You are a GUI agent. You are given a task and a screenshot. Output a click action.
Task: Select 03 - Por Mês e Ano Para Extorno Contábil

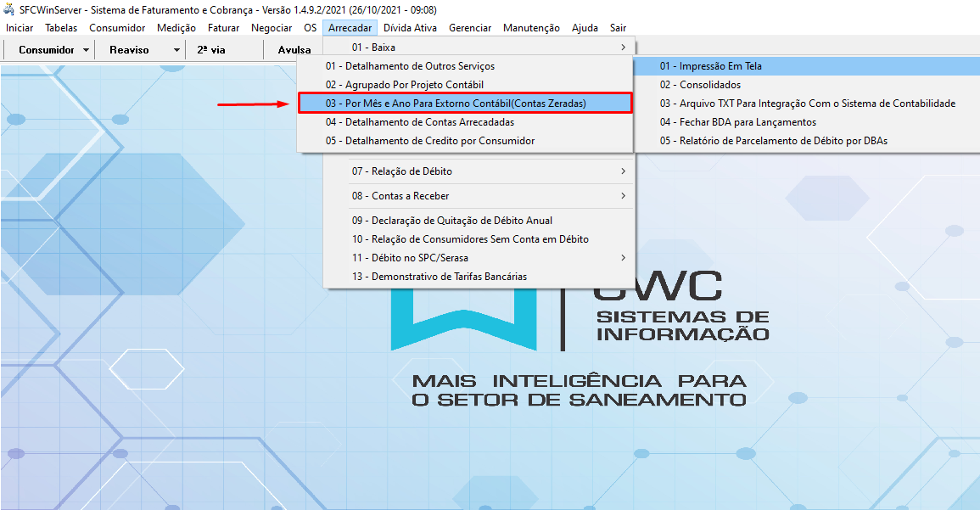tap(464, 104)
